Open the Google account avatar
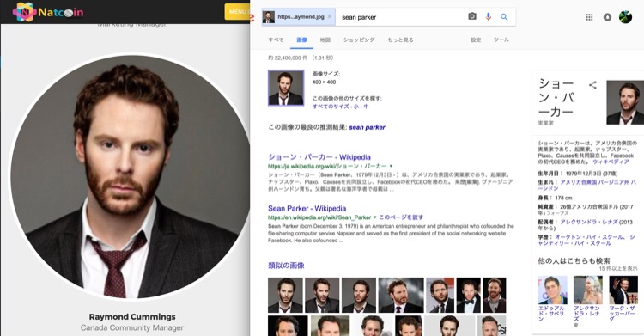Viewport: 644px width, 336px height. tap(625, 17)
